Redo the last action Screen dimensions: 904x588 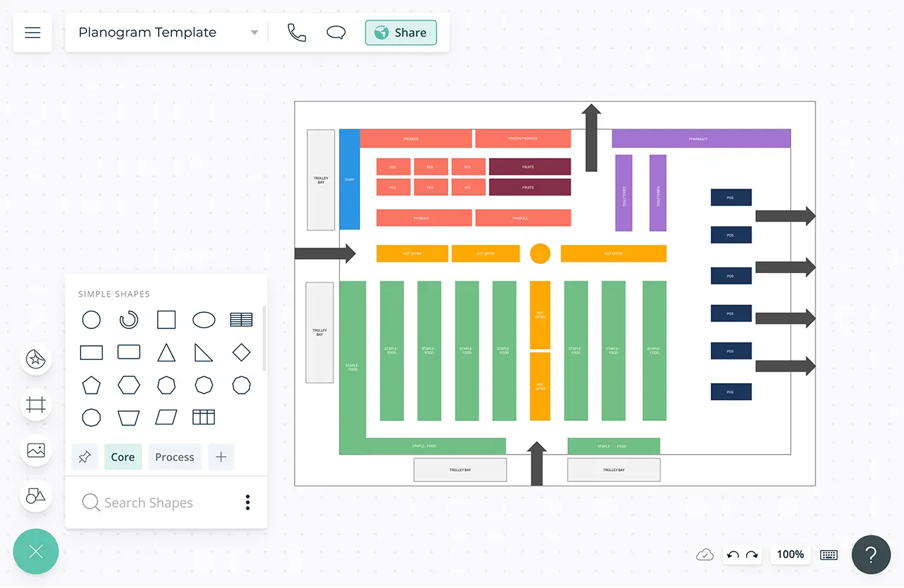(x=752, y=555)
